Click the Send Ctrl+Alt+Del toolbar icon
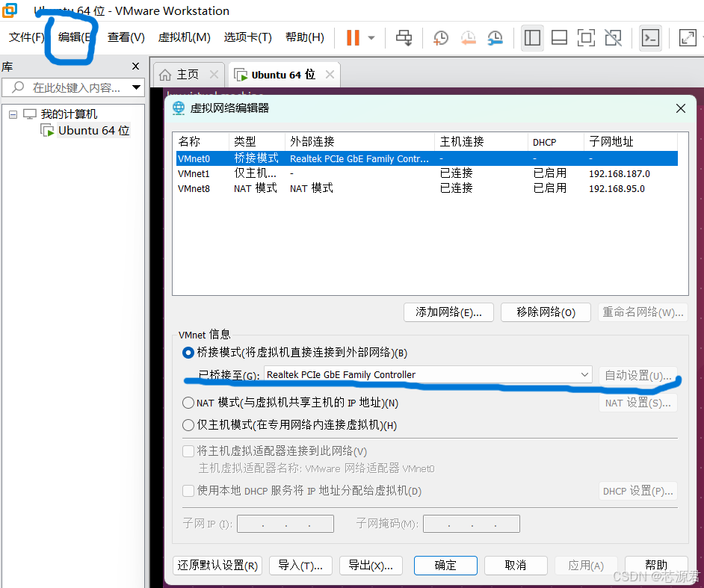Image resolution: width=704 pixels, height=588 pixels. click(x=404, y=37)
